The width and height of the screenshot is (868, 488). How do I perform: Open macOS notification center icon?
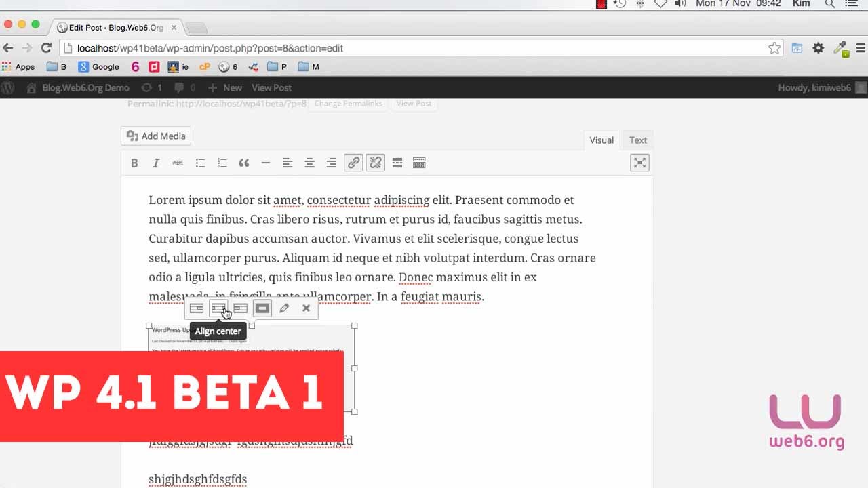852,4
